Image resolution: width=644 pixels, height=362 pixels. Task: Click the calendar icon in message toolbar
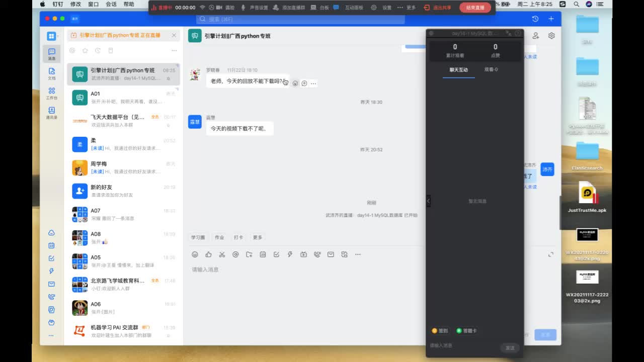263,254
